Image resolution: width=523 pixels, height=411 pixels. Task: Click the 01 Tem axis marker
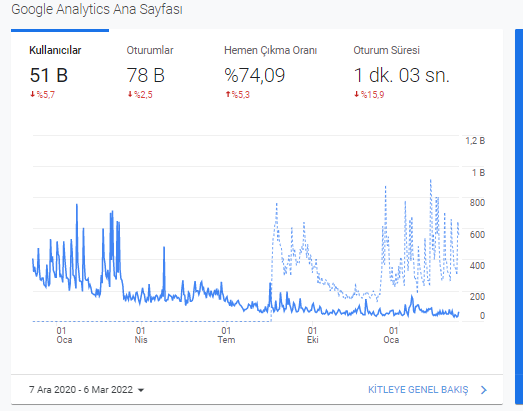pyautogui.click(x=226, y=335)
